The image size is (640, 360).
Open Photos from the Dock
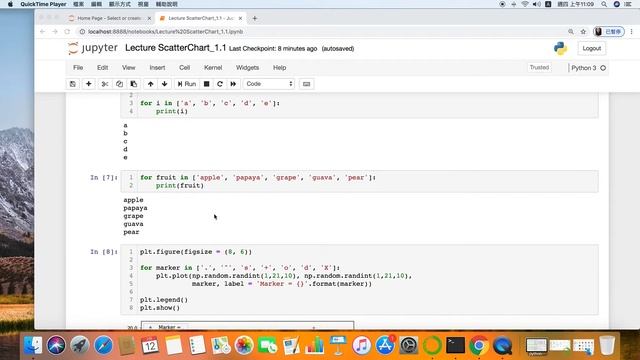click(x=244, y=345)
